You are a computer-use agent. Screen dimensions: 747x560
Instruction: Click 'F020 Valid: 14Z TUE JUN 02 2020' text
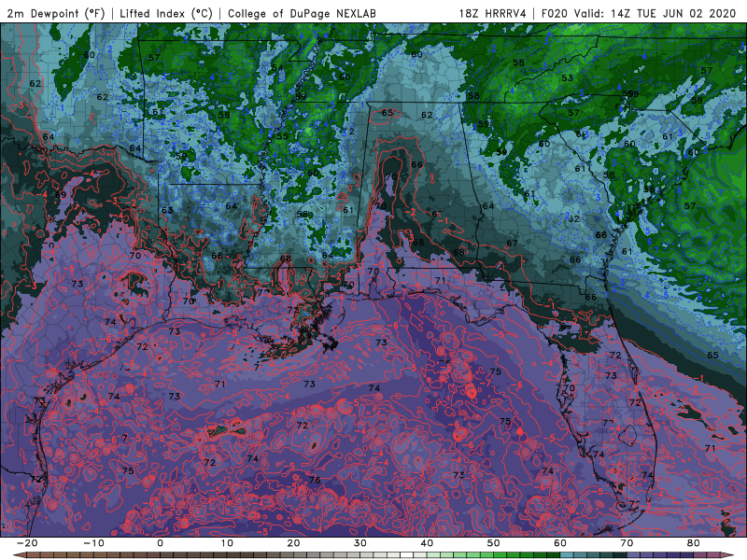(x=639, y=13)
